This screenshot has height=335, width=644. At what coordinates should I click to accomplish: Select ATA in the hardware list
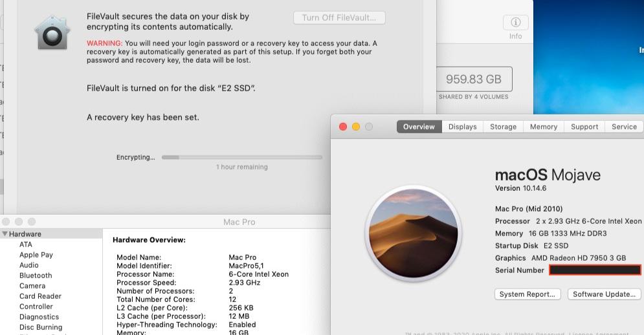[25, 244]
